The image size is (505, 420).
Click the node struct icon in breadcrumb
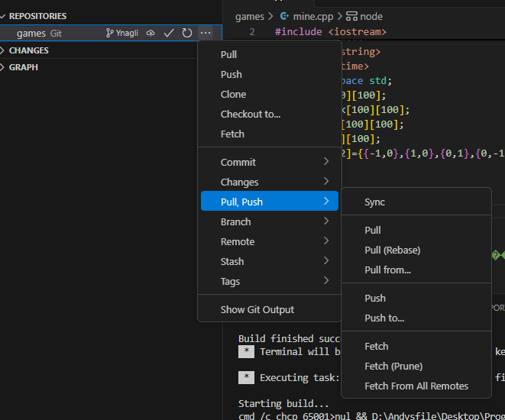pyautogui.click(x=351, y=16)
